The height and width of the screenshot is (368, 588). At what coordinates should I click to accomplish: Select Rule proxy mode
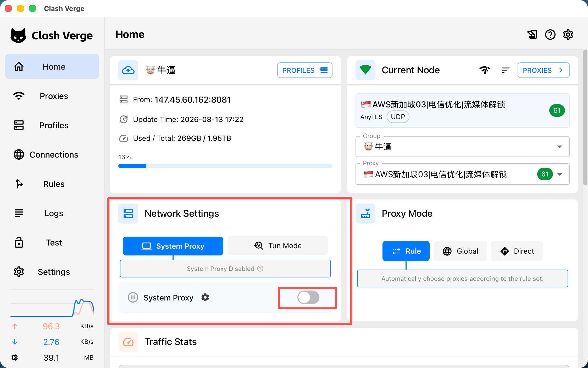[x=406, y=251]
